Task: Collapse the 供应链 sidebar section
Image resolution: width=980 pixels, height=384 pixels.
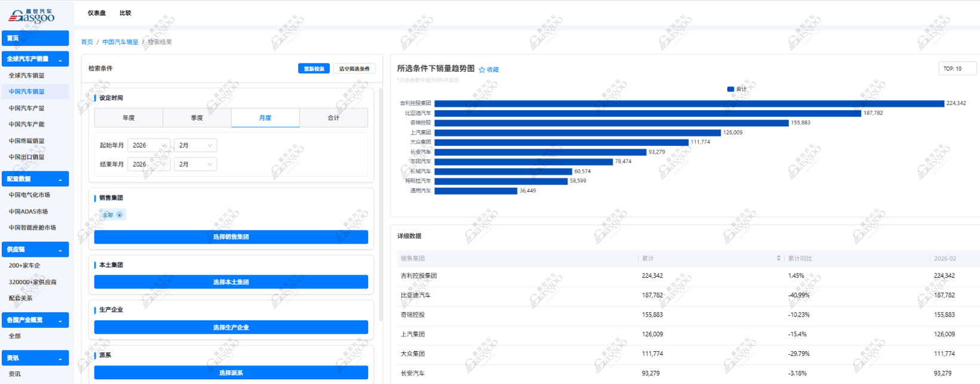Action: tap(60, 250)
